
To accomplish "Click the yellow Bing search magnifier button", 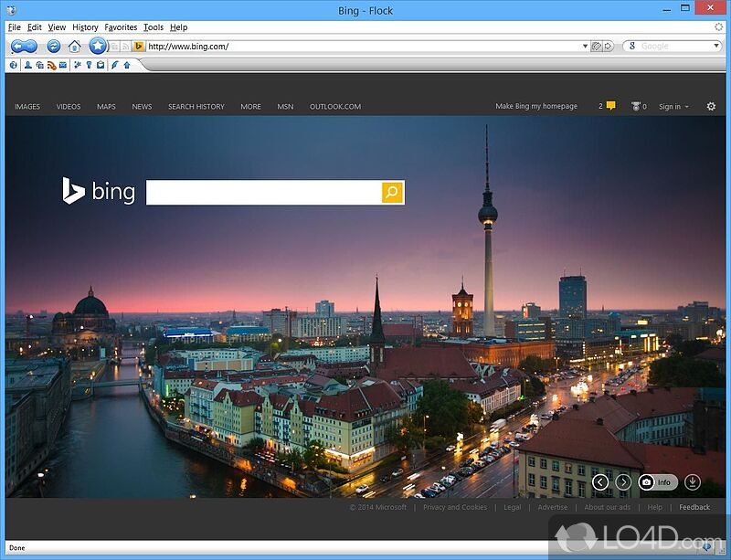I will (393, 192).
